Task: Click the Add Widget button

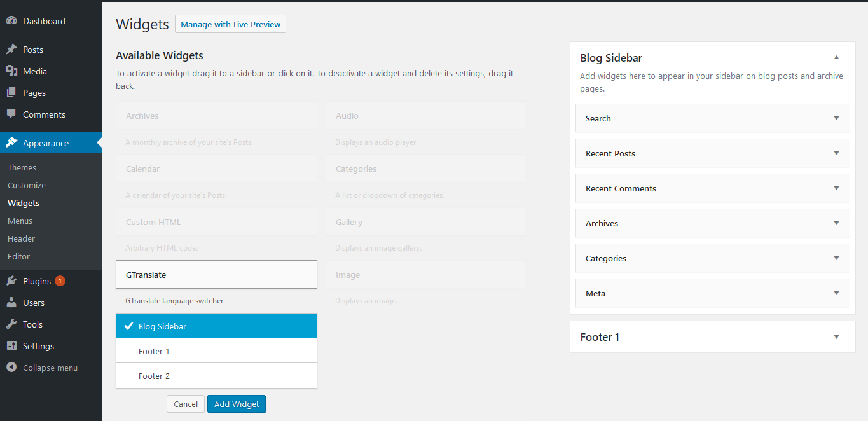Action: point(236,404)
